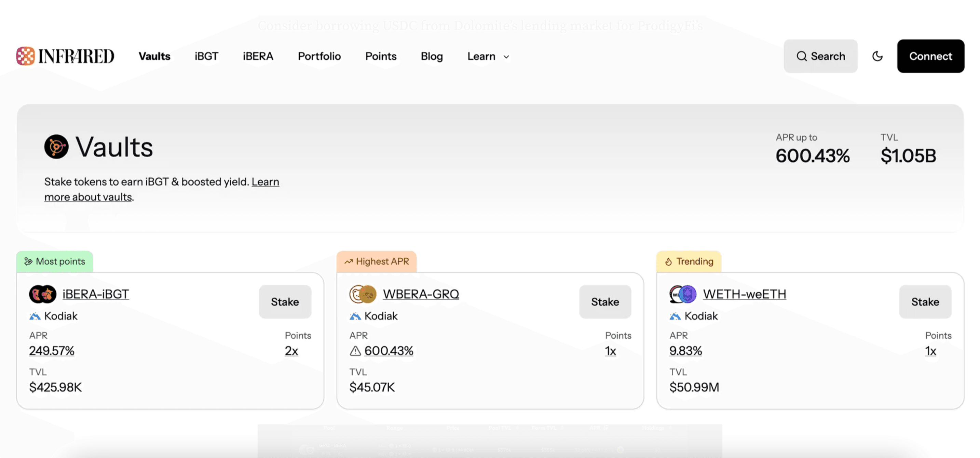Go to Portfolio page

click(x=319, y=56)
